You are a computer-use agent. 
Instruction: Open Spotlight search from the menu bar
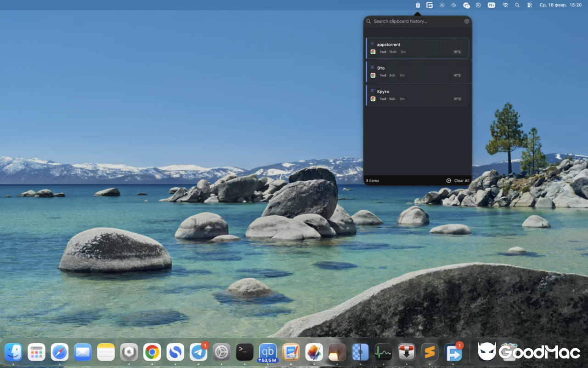click(x=517, y=5)
